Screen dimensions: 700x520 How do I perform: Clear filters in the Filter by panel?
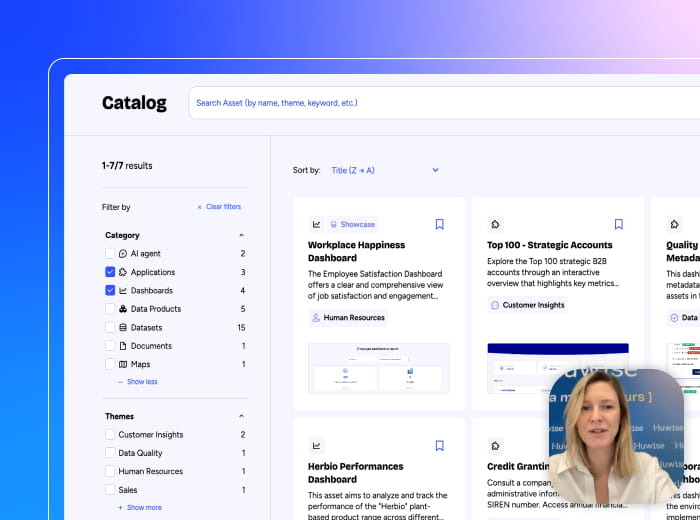pos(219,207)
